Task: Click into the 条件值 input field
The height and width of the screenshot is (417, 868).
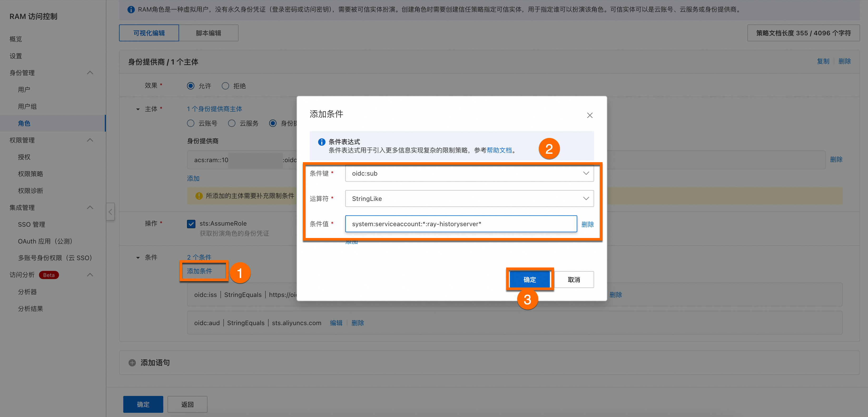Action: point(461,224)
